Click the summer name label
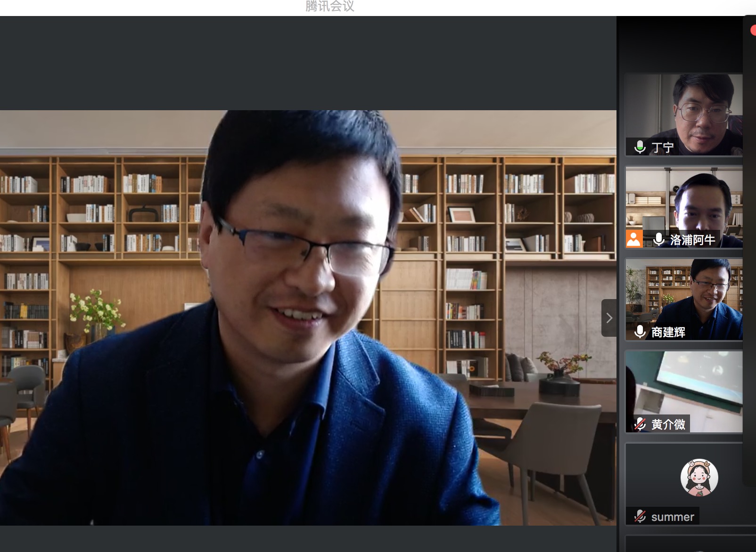Screen dimensions: 756x552 pyautogui.click(x=673, y=517)
